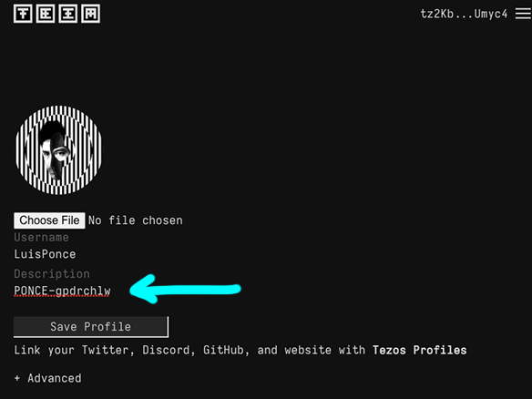Click the Username field label
532x399 pixels.
point(41,237)
